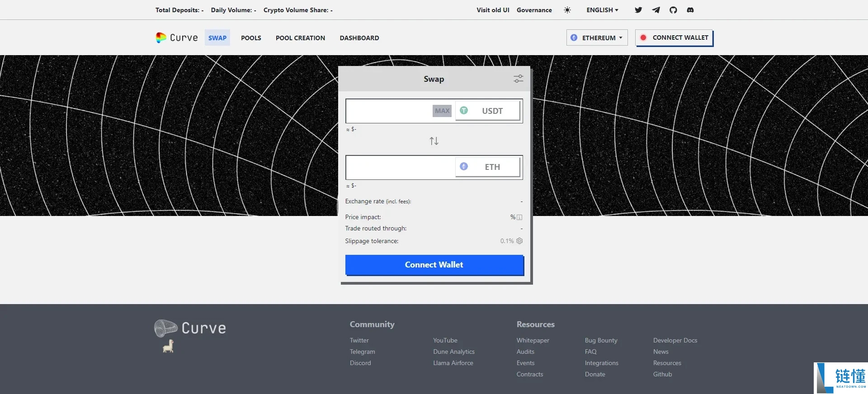
Task: Click Total Deposits stat text
Action: pyautogui.click(x=179, y=10)
